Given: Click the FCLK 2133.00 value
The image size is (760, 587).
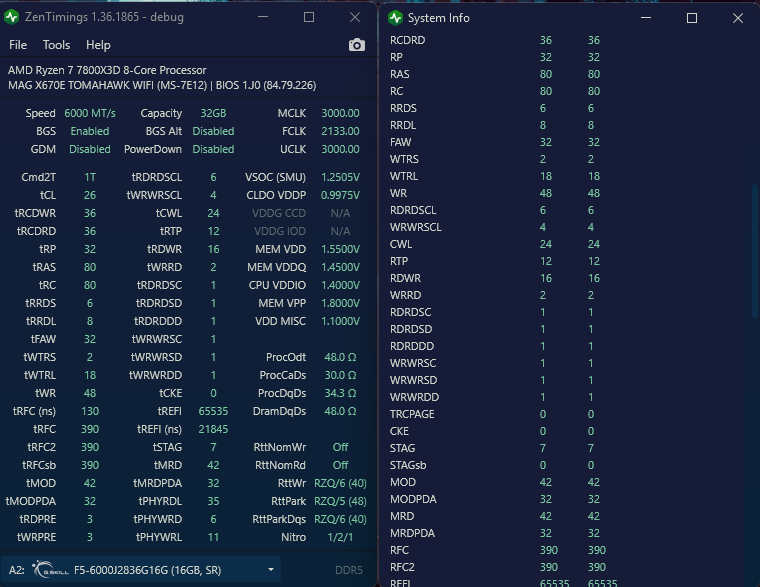Looking at the screenshot, I should point(340,131).
